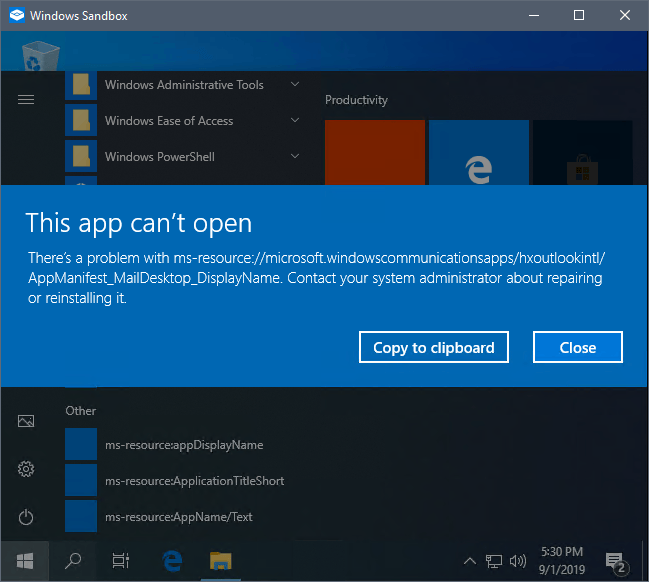649x582 pixels.
Task: Open Action Center notifications icon
Action: [x=617, y=562]
